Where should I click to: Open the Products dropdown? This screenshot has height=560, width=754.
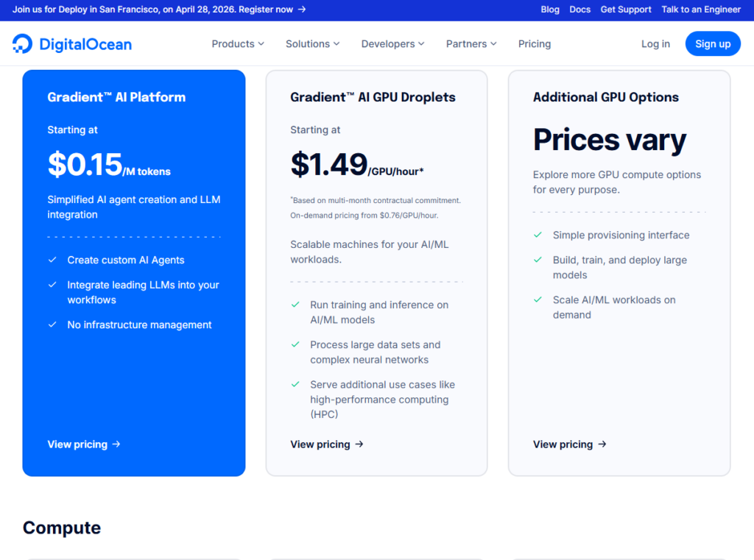[237, 44]
